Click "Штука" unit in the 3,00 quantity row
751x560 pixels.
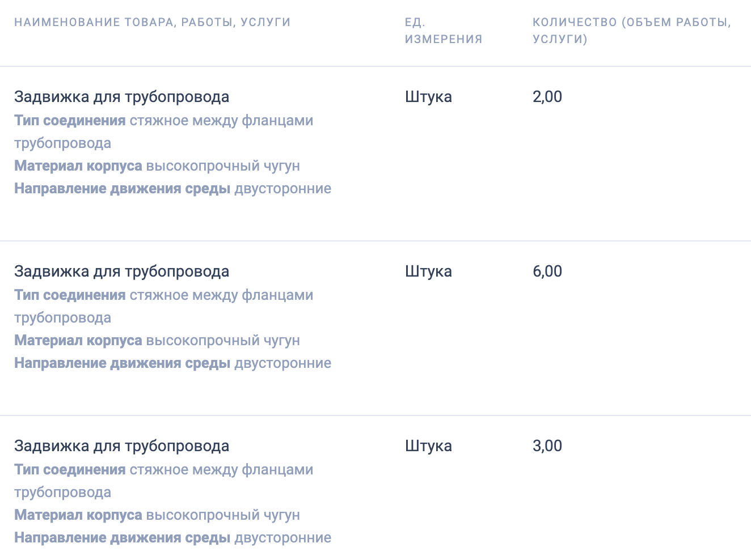(428, 446)
